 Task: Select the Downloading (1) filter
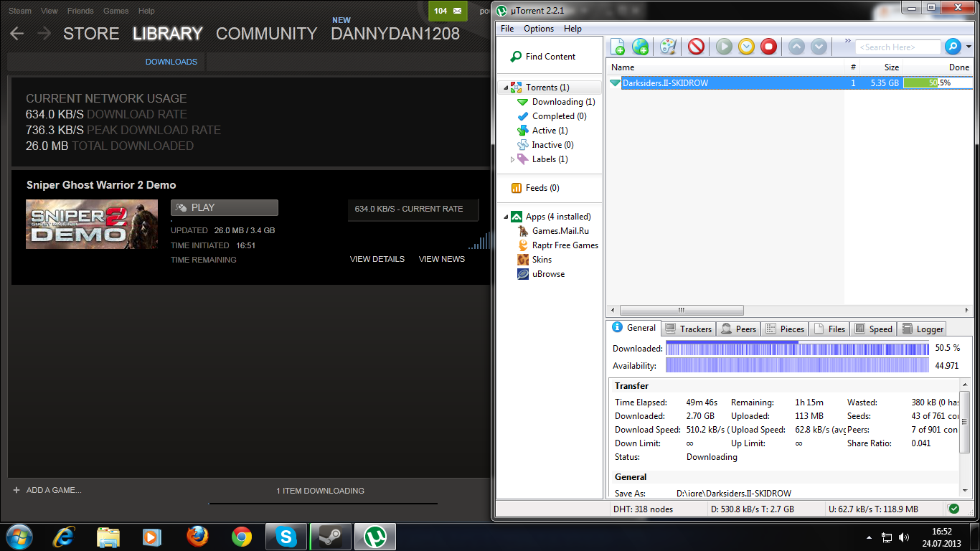coord(564,102)
